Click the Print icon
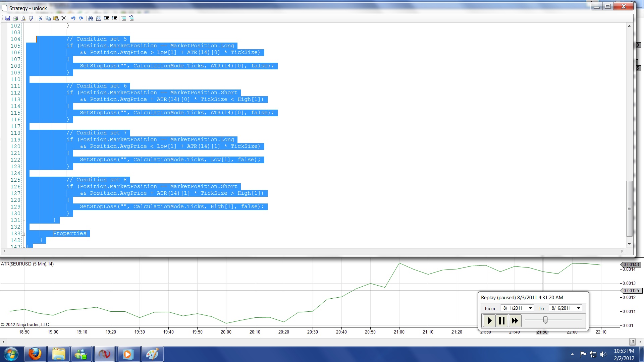The width and height of the screenshot is (644, 362). (x=15, y=18)
